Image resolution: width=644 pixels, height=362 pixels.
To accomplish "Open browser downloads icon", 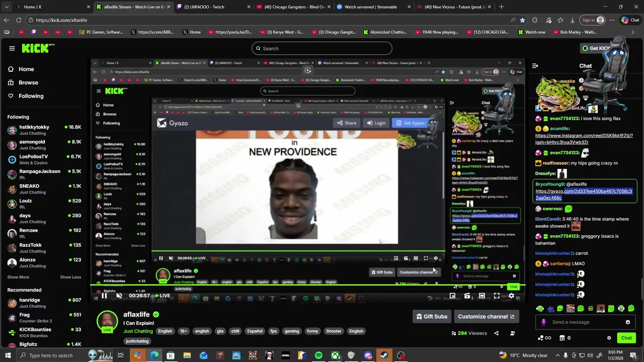I will tap(573, 20).
